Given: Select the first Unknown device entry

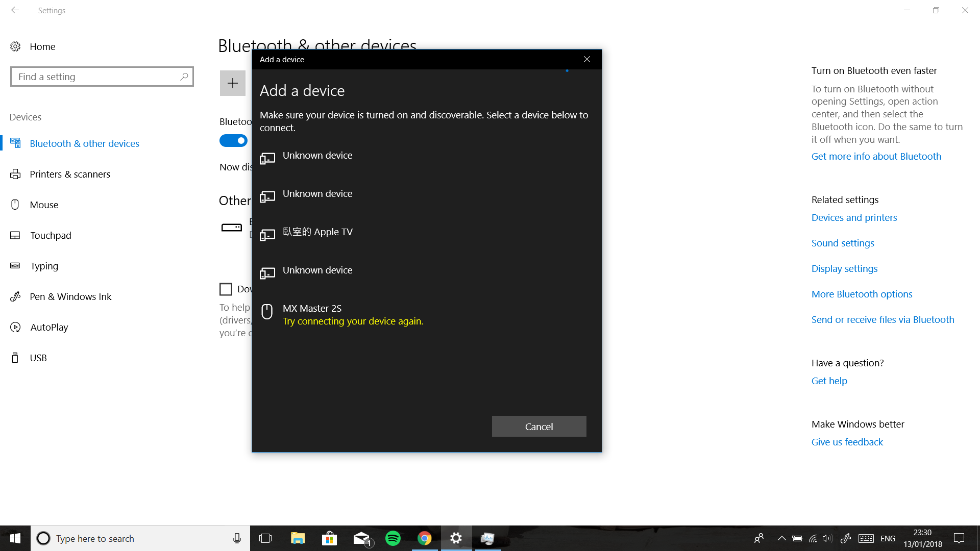Looking at the screenshot, I should [x=317, y=156].
